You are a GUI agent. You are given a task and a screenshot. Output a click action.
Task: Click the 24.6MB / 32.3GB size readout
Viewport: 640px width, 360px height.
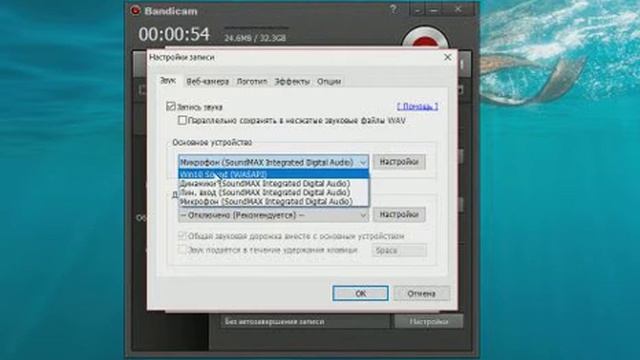point(255,38)
